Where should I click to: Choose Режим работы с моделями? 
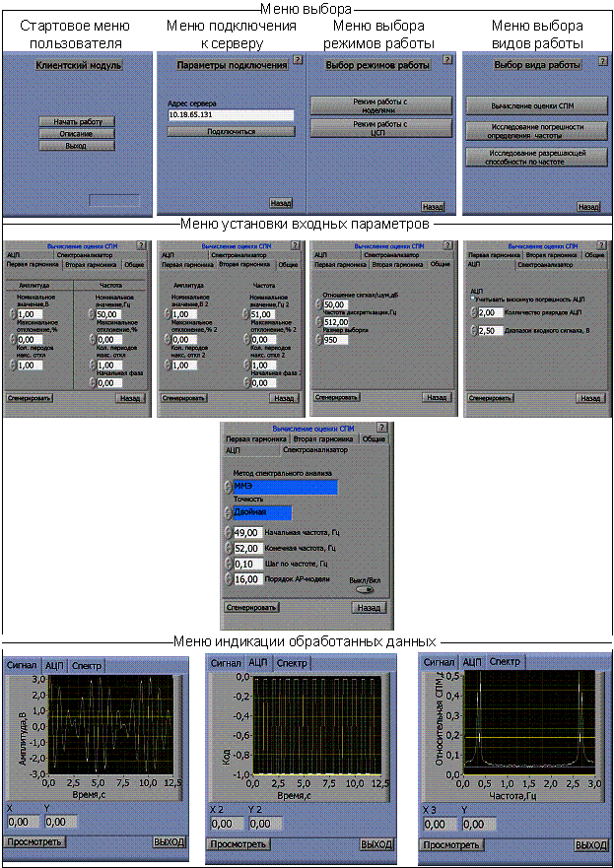380,106
